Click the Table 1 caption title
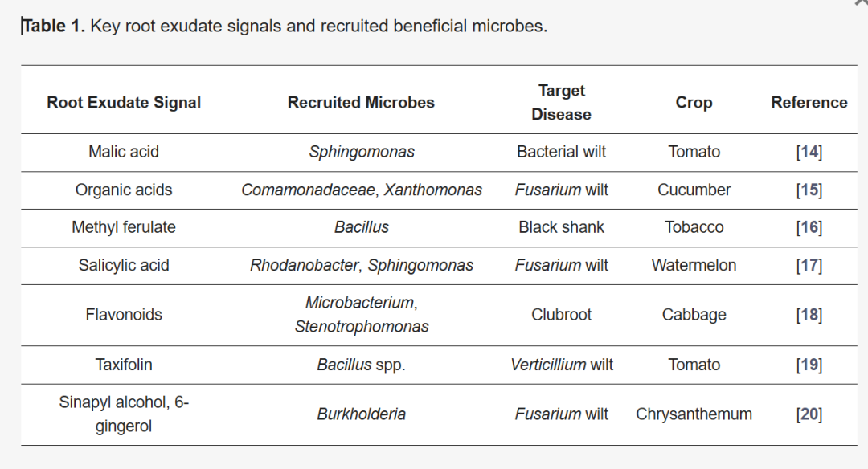 [285, 26]
